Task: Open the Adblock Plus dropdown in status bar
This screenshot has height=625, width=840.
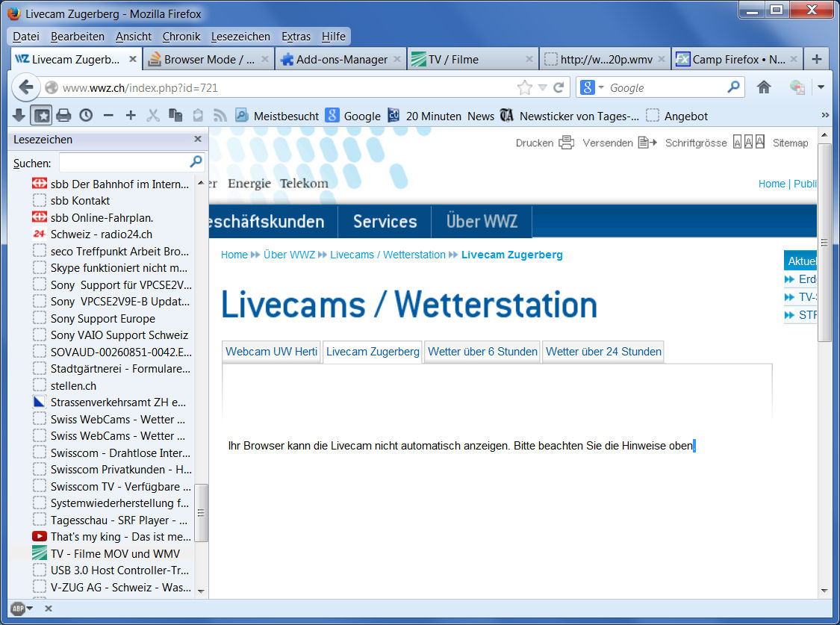Action: click(22, 609)
